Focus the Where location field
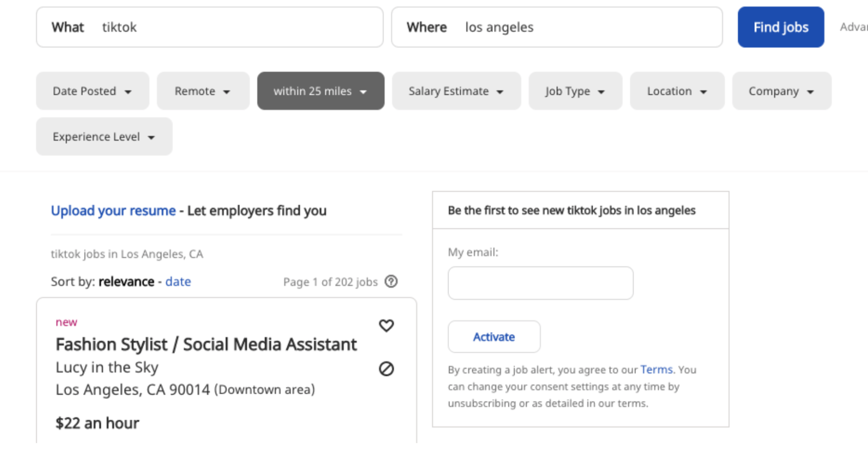Image resolution: width=868 pixels, height=454 pixels. [x=557, y=27]
